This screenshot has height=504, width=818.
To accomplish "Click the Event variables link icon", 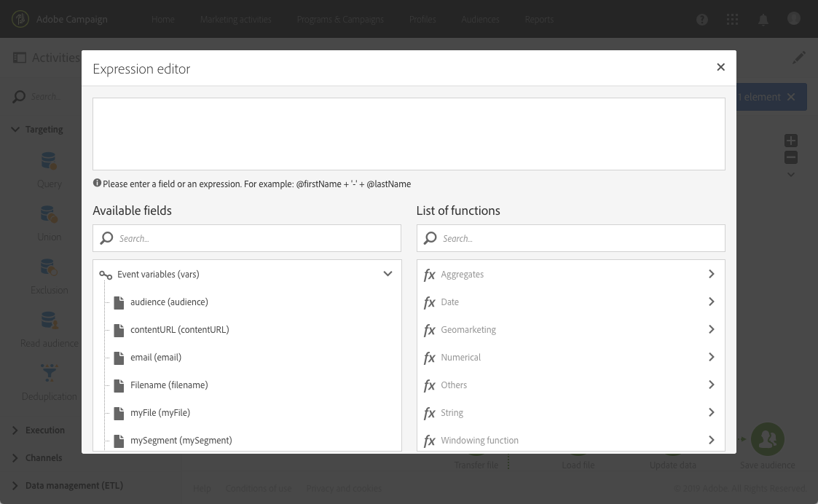I will pos(106,275).
